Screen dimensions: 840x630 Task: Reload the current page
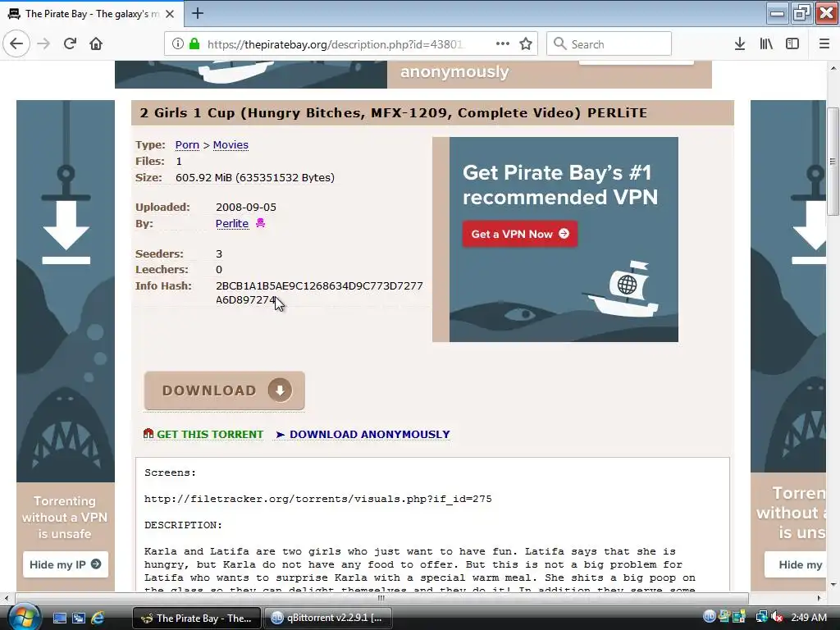point(70,43)
